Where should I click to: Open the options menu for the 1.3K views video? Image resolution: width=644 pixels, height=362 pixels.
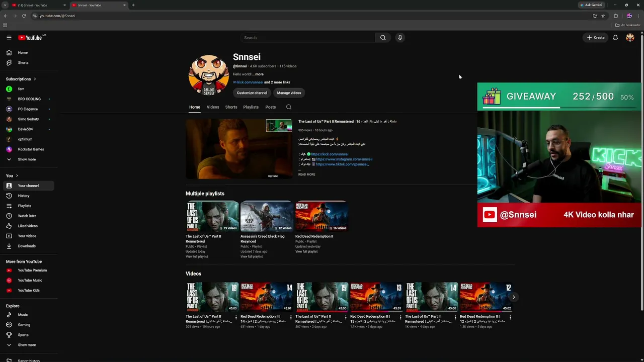(510, 317)
